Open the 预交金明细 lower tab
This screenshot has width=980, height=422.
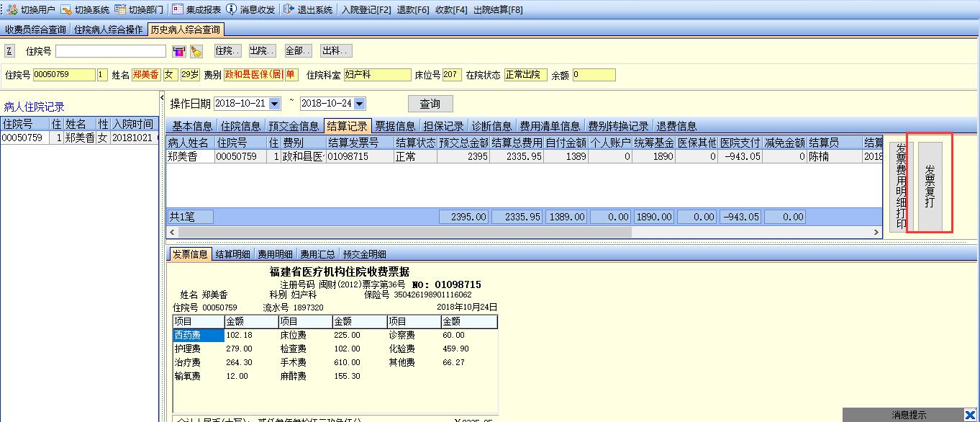[365, 254]
